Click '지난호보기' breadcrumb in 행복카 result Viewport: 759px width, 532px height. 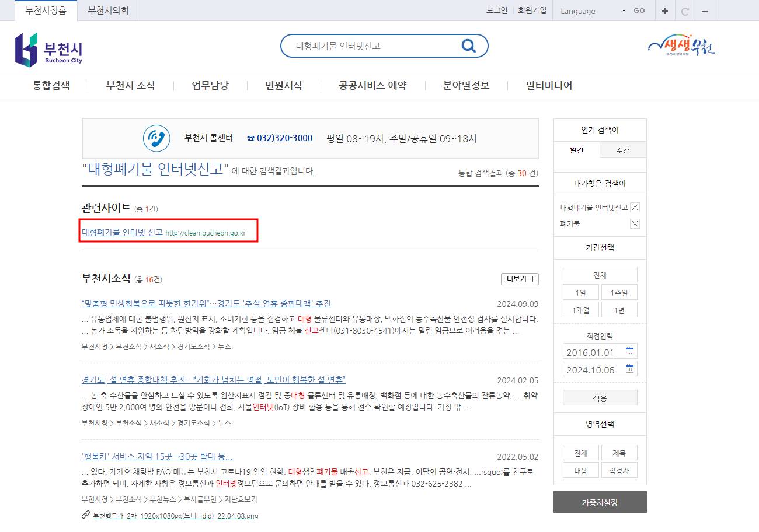point(241,499)
